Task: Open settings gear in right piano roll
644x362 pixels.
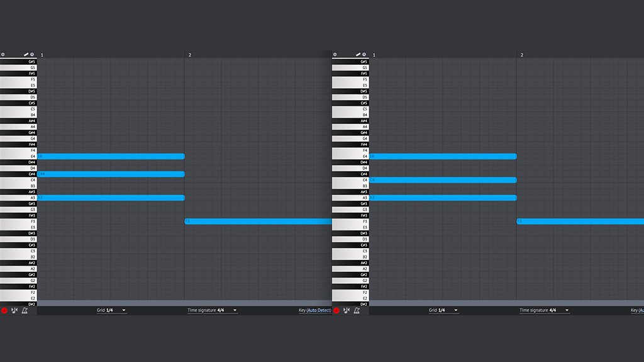Action: click(x=335, y=54)
